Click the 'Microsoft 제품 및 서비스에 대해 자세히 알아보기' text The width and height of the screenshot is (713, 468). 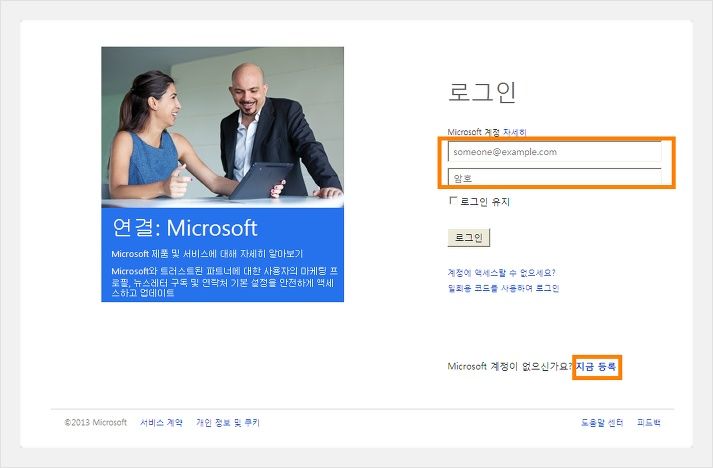coord(207,254)
